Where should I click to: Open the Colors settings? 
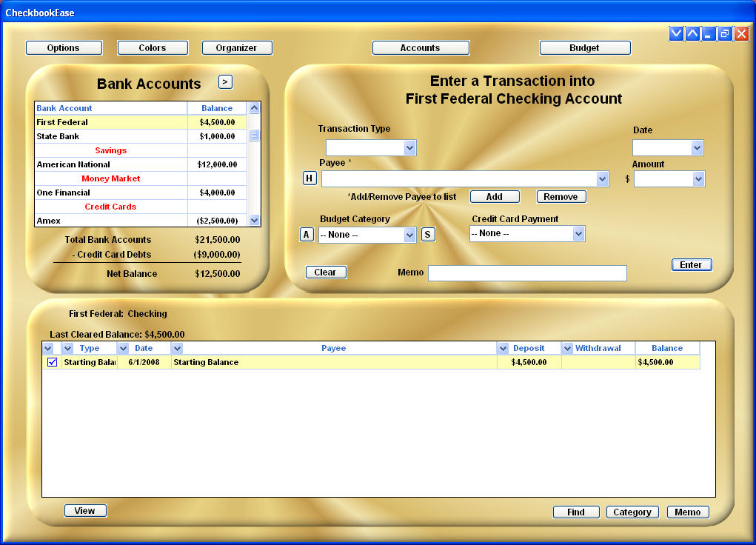pos(152,47)
